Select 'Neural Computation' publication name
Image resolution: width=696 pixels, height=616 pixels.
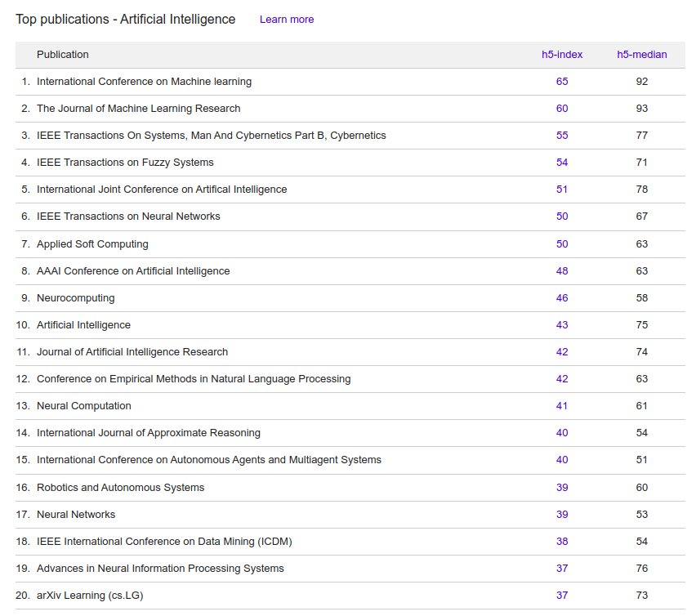click(84, 406)
